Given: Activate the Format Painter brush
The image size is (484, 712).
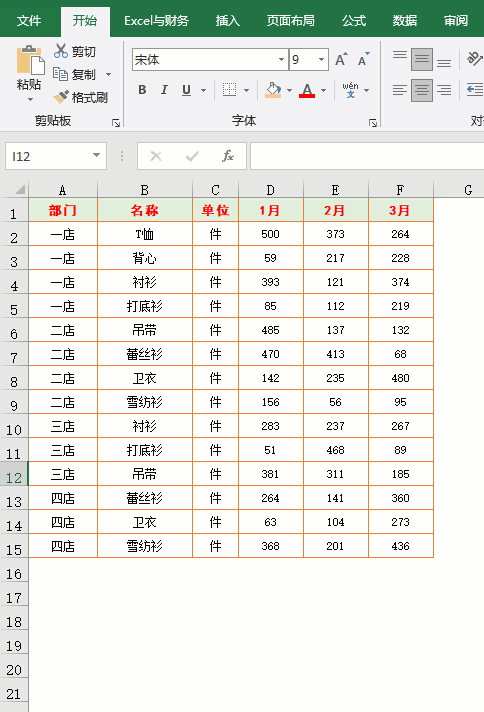Looking at the screenshot, I should point(61,97).
